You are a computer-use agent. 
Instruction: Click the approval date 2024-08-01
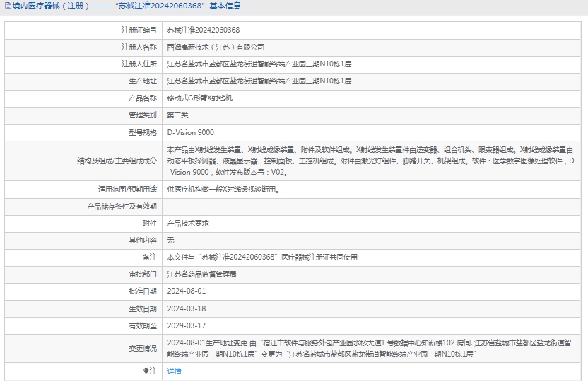tap(186, 291)
